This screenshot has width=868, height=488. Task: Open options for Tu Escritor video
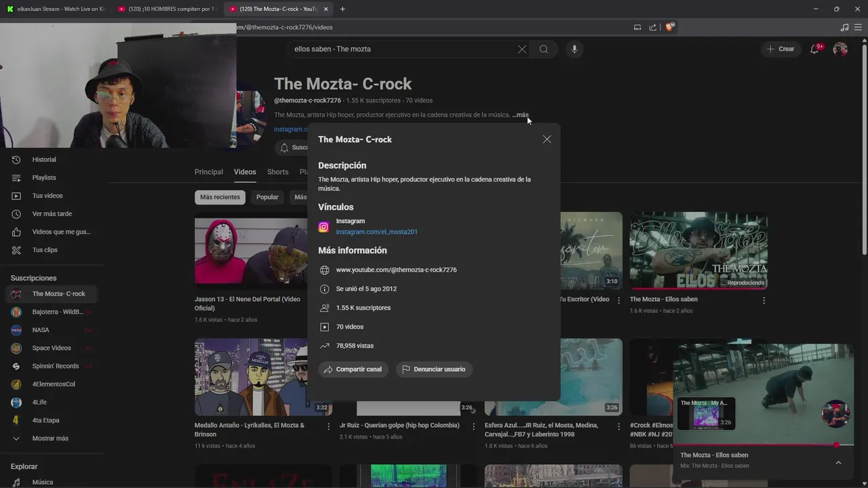pyautogui.click(x=618, y=300)
